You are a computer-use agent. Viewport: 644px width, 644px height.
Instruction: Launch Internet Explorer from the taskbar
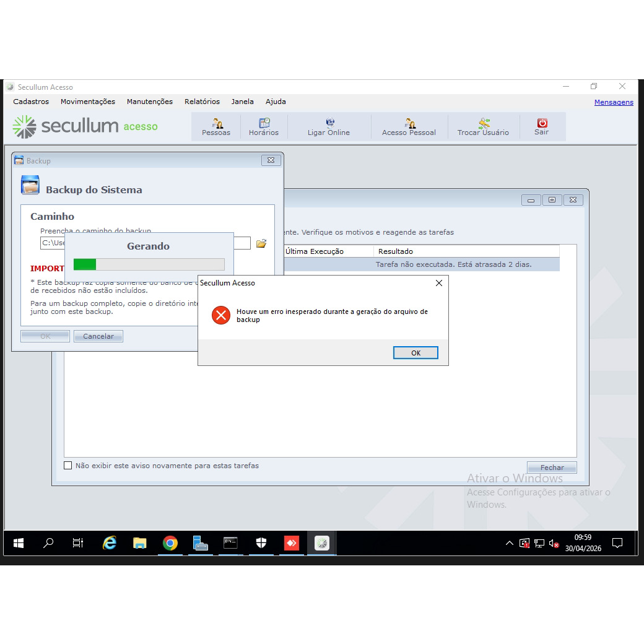tap(109, 544)
